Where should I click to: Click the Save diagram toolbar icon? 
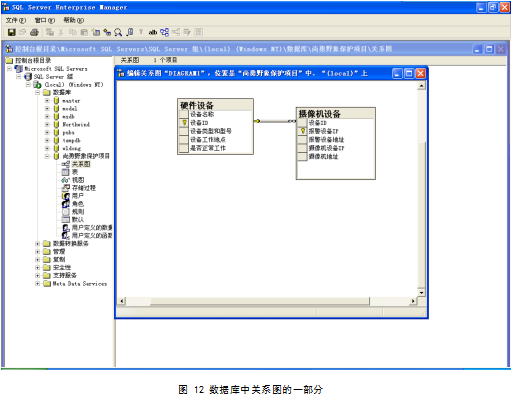[x=12, y=32]
